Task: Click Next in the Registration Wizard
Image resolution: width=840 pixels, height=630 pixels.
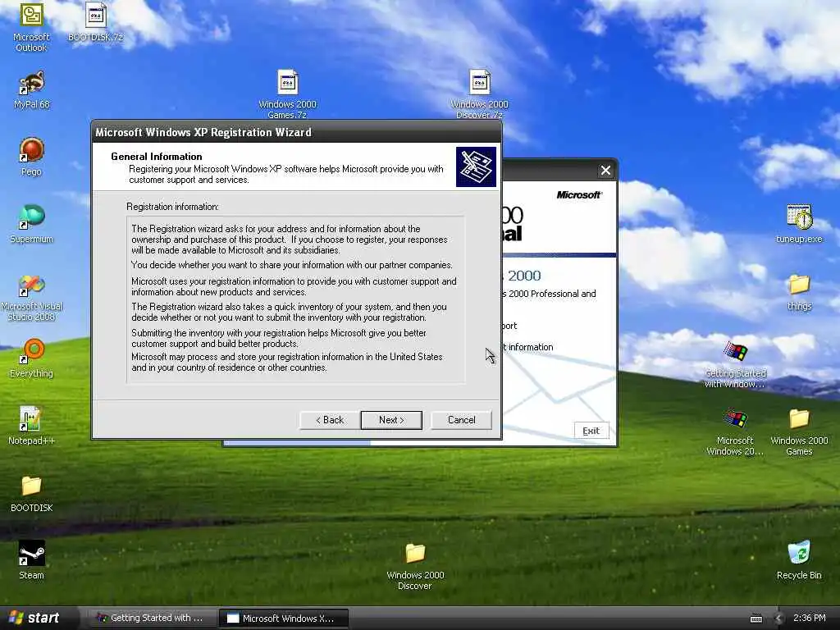Action: (391, 420)
